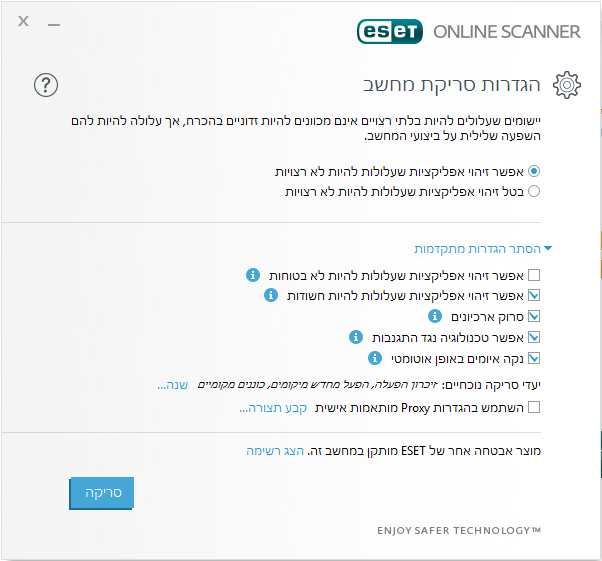Click the ENJOY SAFER TECHNOLOGY tagline

tap(459, 530)
